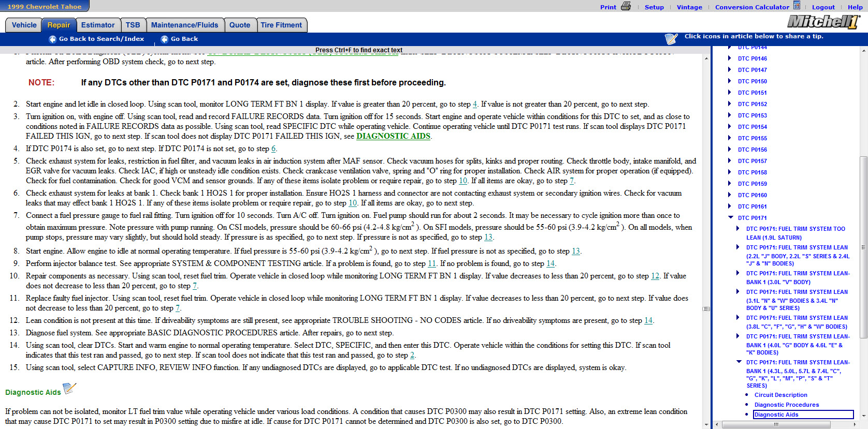Follow the step 12 link in step 10

pos(655,276)
